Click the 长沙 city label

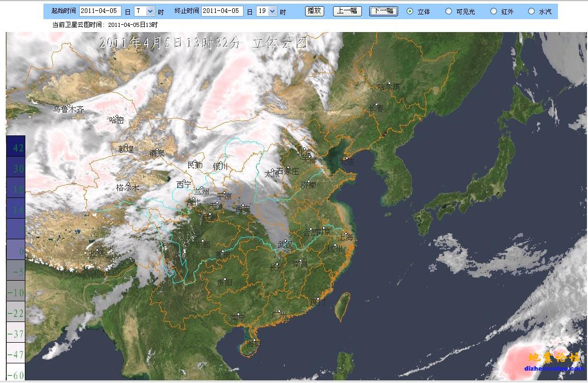[277, 268]
